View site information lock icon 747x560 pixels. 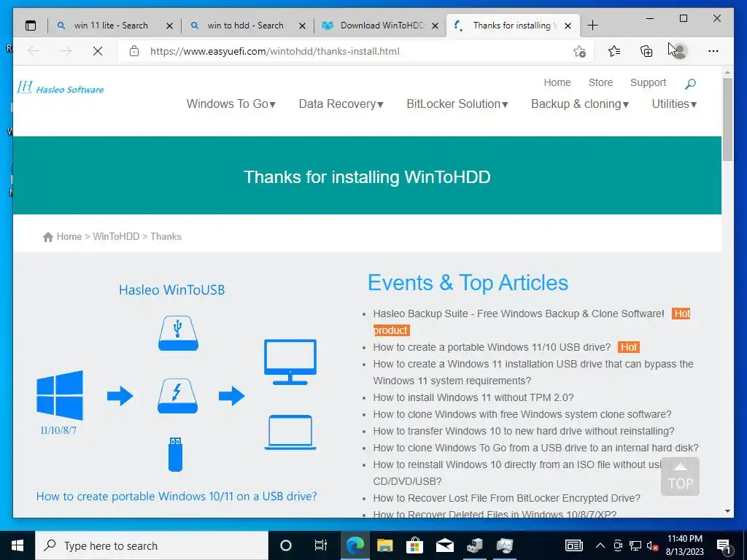(x=134, y=51)
